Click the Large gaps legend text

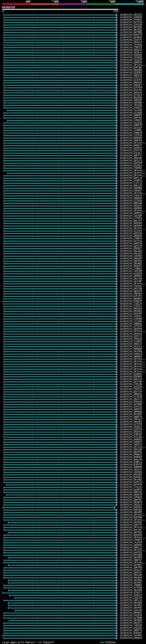pyautogui.click(x=28, y=642)
